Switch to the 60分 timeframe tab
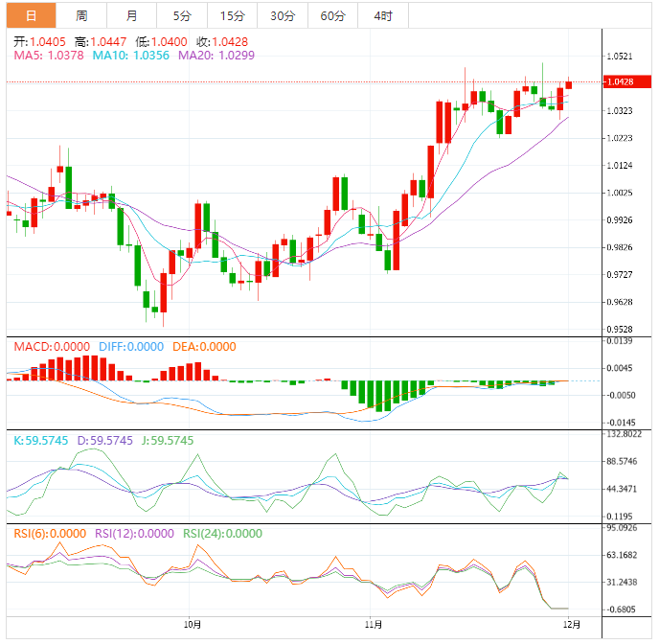 click(333, 15)
